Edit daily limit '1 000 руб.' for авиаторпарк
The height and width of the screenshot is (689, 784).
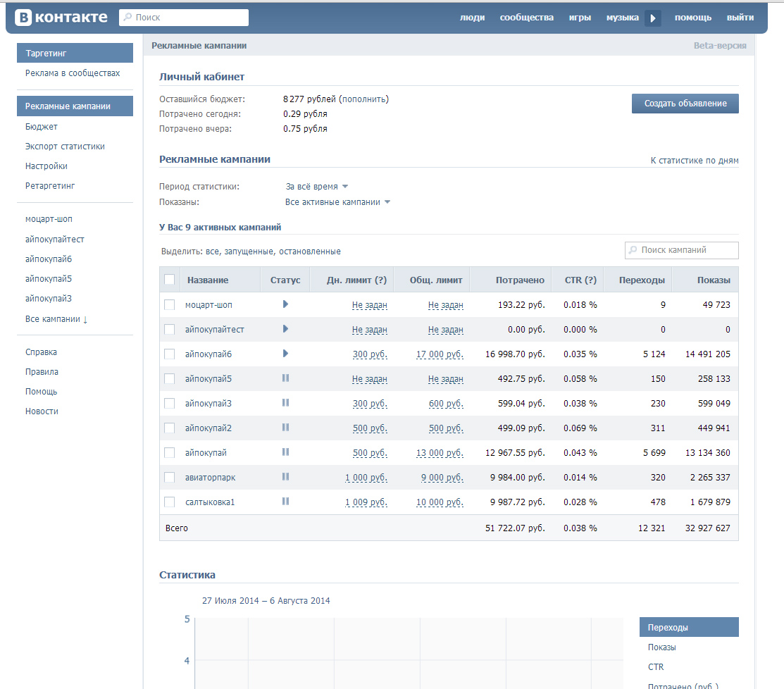(x=366, y=478)
